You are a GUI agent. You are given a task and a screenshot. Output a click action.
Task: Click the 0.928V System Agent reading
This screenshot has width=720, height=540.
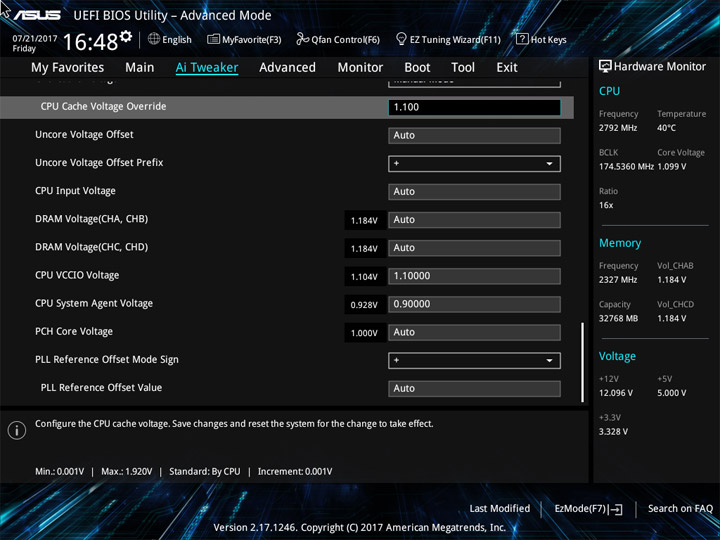[x=364, y=305]
